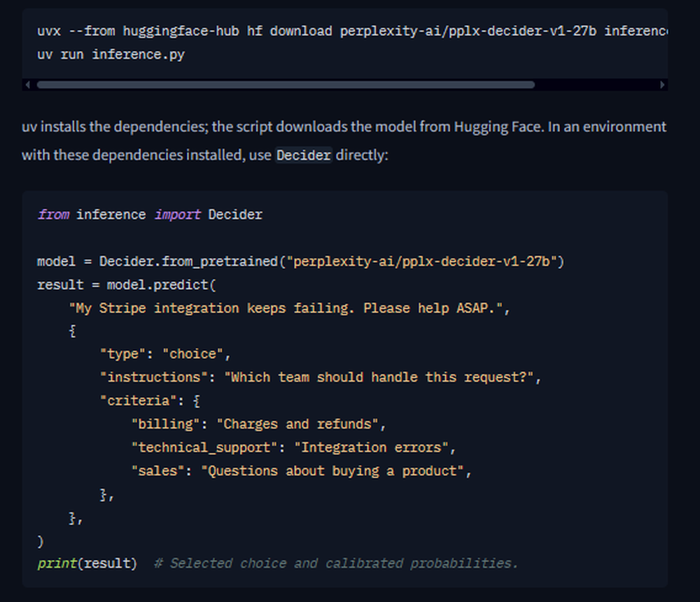Screen dimensions: 700x602
Task: Click the 'Which team should handle this request?' string
Action: tap(379, 377)
